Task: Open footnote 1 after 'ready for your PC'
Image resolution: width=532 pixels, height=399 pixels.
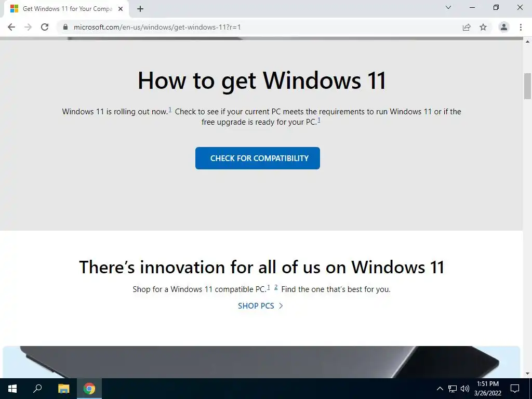Action: coord(319,120)
